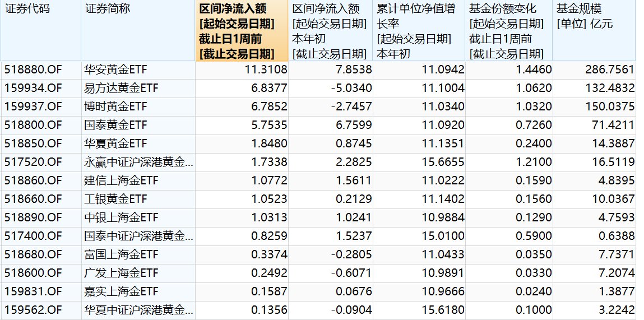Click fund size value 7.2074

[617, 273]
